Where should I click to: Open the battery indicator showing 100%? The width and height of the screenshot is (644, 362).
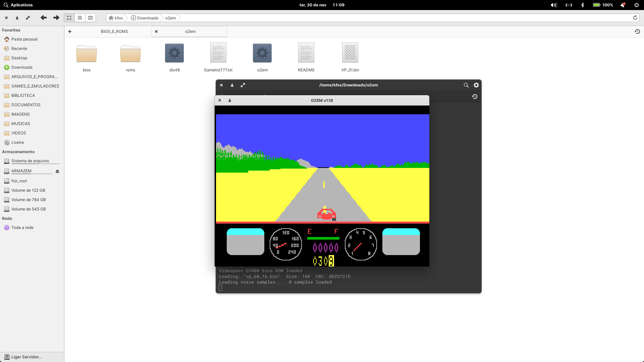click(603, 5)
